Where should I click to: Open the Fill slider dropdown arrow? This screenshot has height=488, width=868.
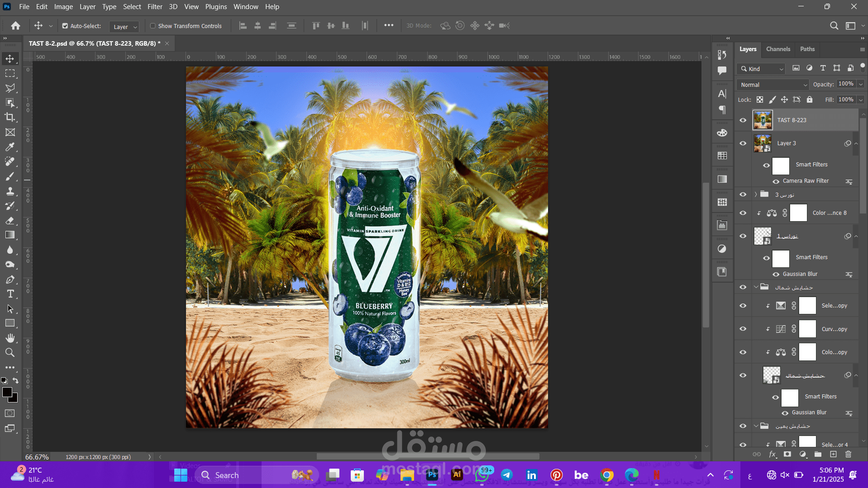[x=861, y=99]
